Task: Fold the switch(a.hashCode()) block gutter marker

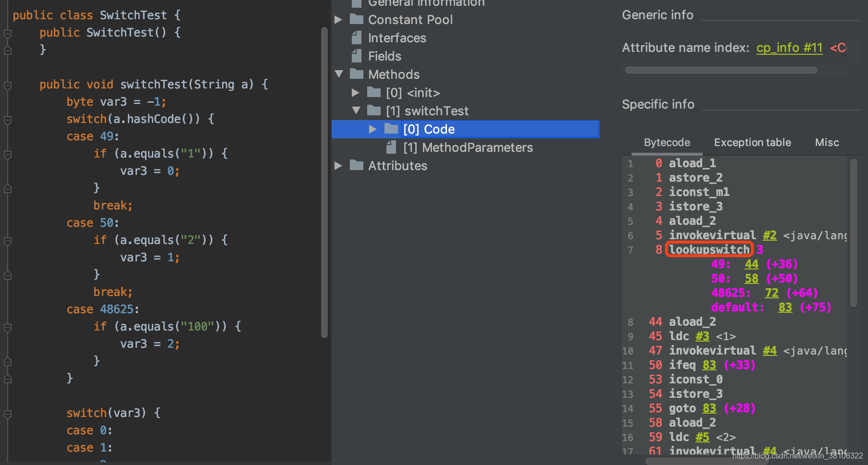Action: pos(7,120)
